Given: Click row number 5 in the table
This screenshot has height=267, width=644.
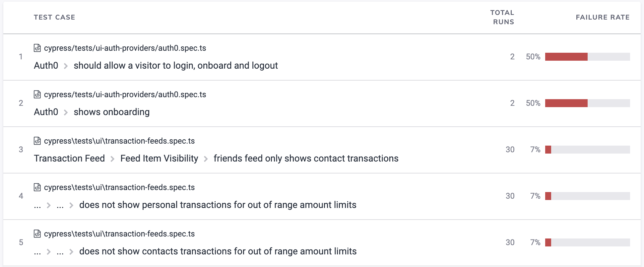Looking at the screenshot, I should (x=21, y=242).
